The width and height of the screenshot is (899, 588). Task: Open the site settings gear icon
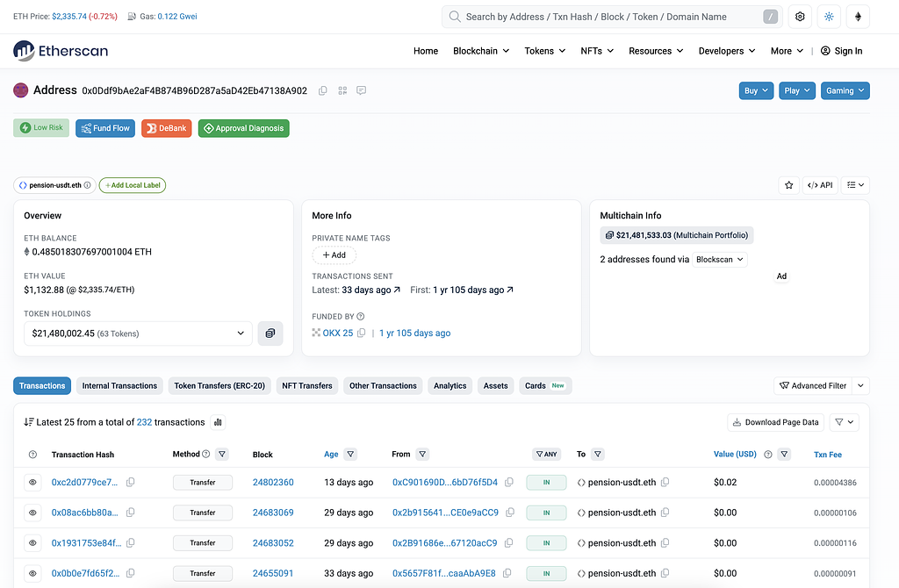[x=800, y=17]
